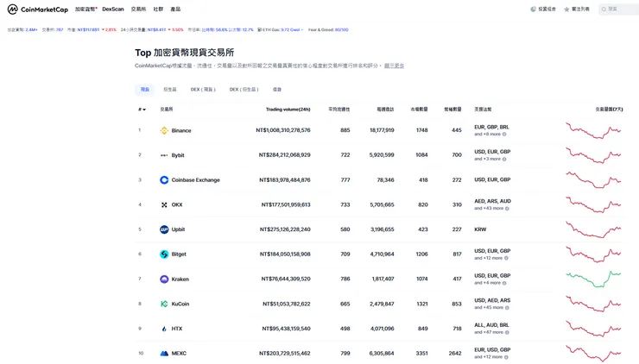Click Bitget markets count 1206
This screenshot has width=639, height=364.
click(421, 254)
